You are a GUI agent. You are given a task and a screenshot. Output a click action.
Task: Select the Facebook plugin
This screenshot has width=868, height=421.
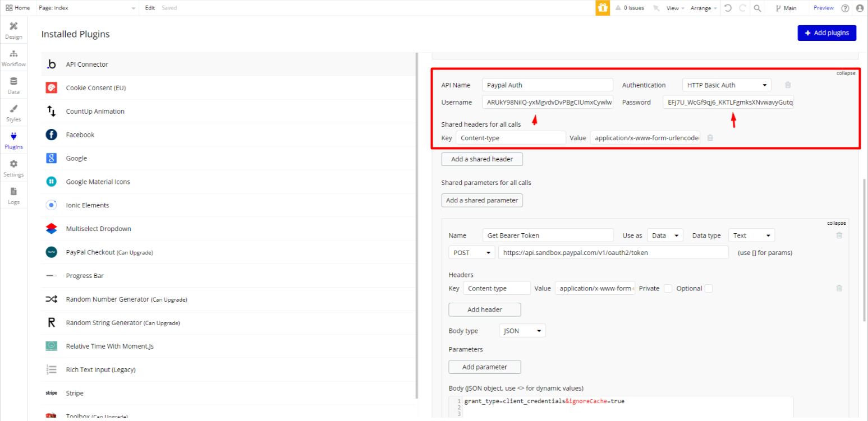click(x=228, y=135)
